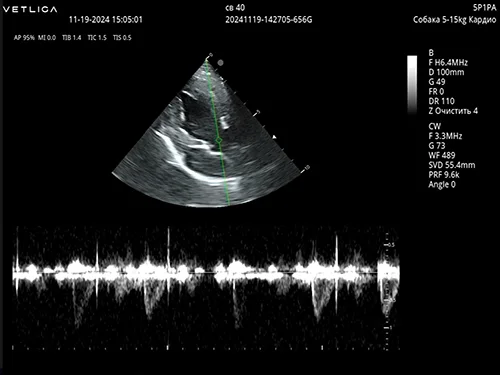Open the Собака 5-15kg Кардио preset

[x=455, y=20]
